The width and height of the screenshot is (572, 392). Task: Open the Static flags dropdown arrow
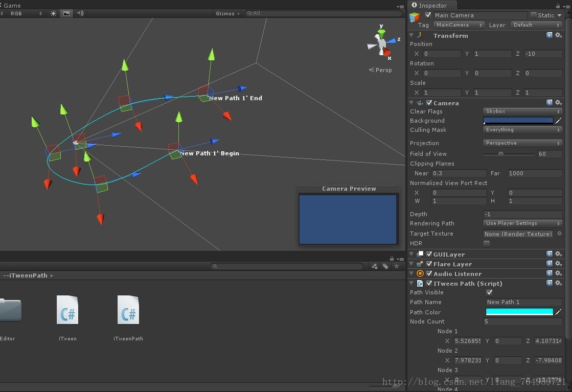(559, 15)
